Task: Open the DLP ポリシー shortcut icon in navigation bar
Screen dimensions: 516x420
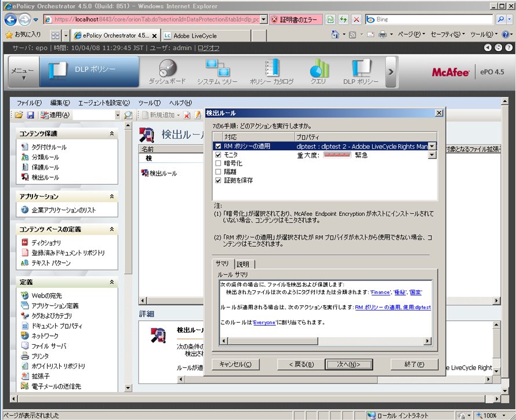Action: (x=361, y=72)
